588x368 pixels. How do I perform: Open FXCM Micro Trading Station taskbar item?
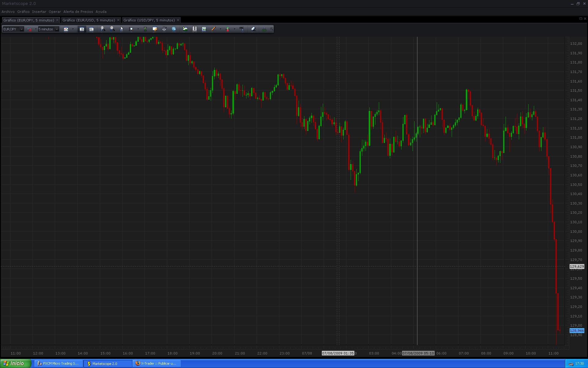(58, 363)
